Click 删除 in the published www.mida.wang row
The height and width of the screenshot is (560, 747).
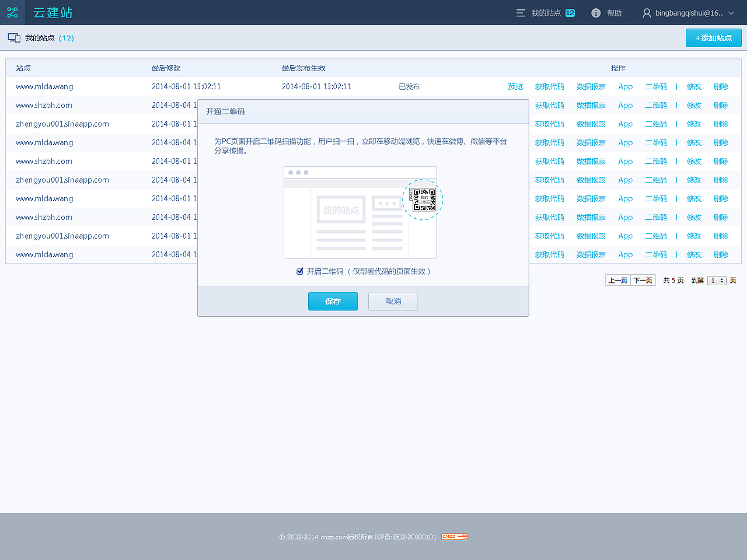[721, 86]
